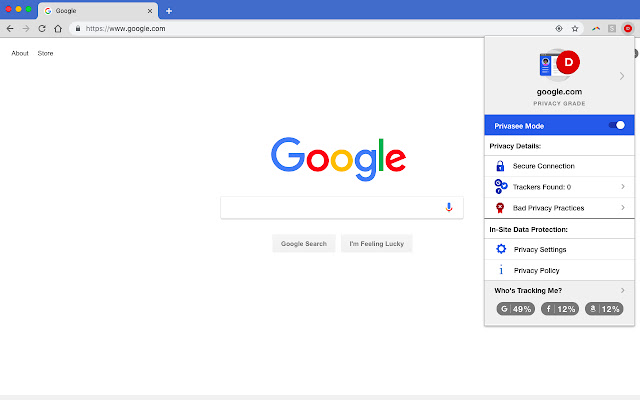Click the Google 49% tracking badge

pyautogui.click(x=516, y=309)
